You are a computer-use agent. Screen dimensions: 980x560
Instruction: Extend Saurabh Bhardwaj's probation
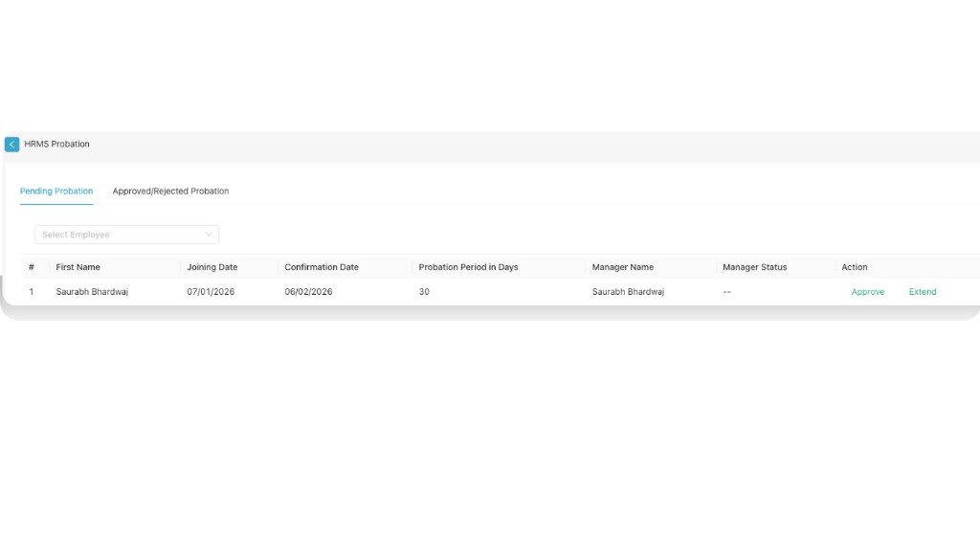(x=922, y=291)
